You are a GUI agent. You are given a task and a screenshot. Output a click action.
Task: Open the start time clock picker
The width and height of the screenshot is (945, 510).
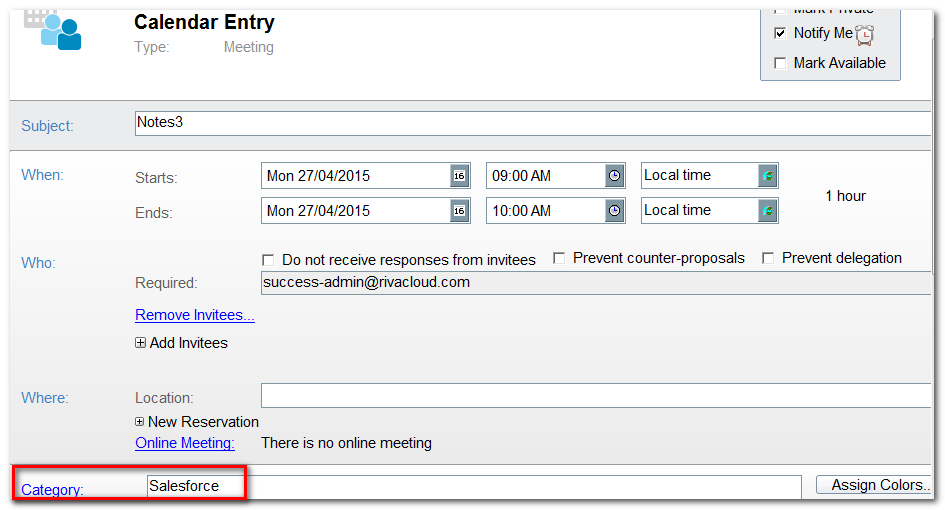click(614, 176)
